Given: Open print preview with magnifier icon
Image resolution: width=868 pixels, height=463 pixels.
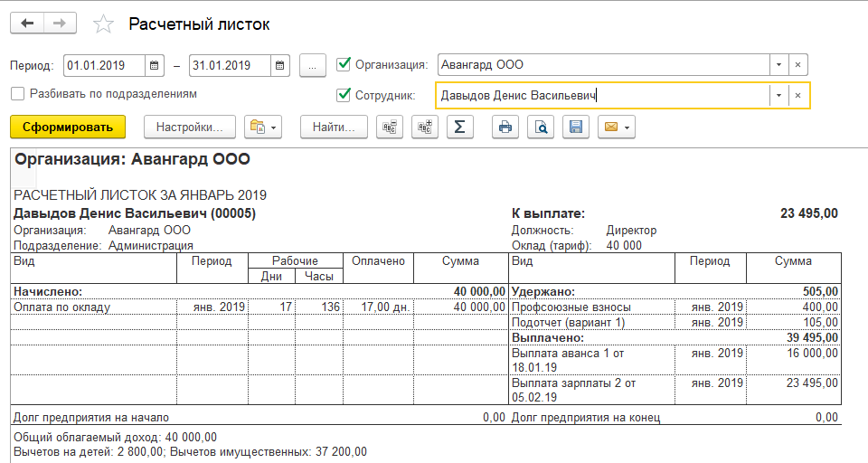Looking at the screenshot, I should [541, 127].
